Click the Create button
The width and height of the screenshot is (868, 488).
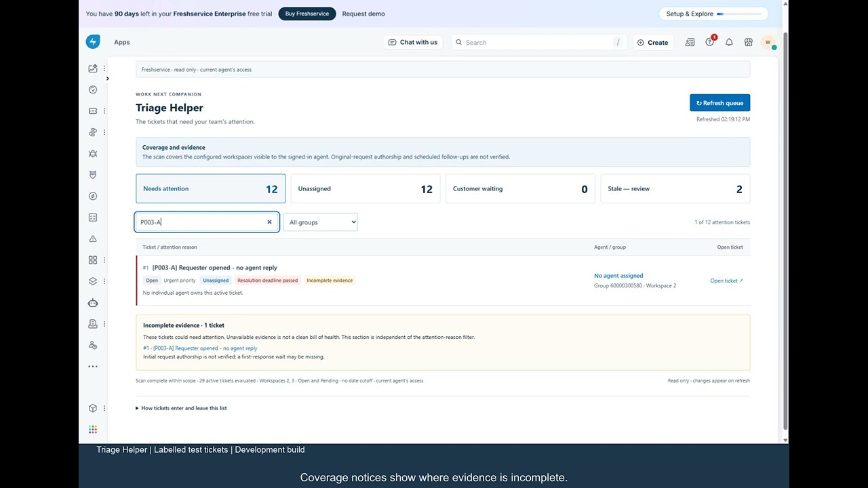coord(653,42)
